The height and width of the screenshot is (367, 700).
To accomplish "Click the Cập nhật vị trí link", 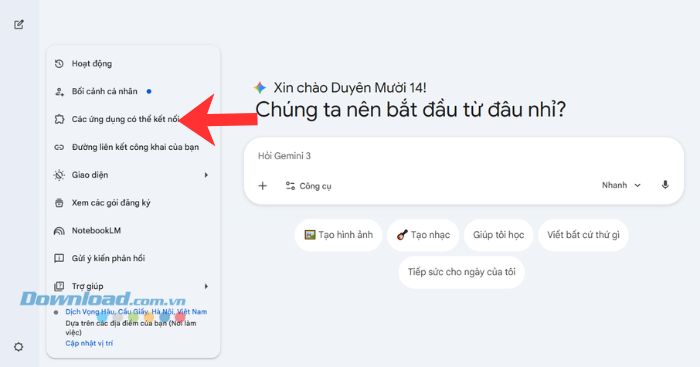I will click(89, 343).
